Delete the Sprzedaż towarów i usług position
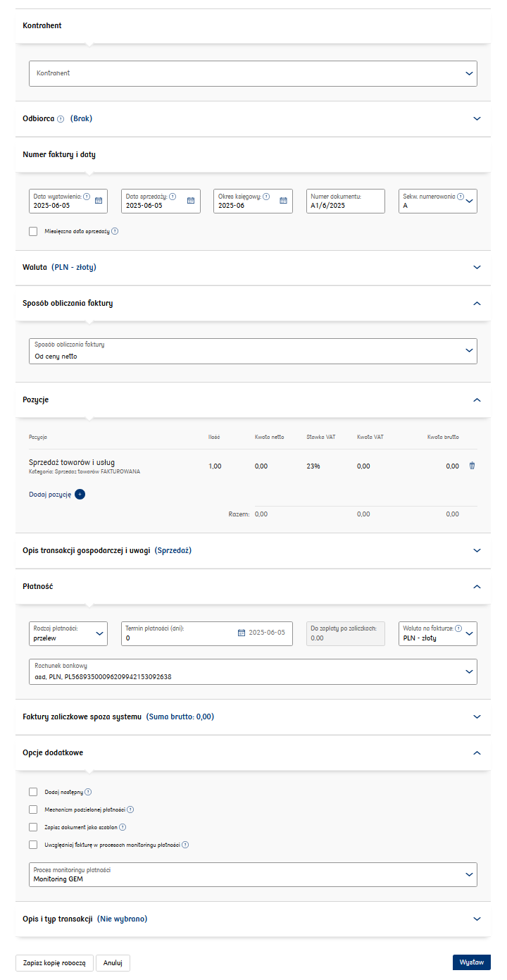This screenshot has width=507, height=980. click(472, 466)
